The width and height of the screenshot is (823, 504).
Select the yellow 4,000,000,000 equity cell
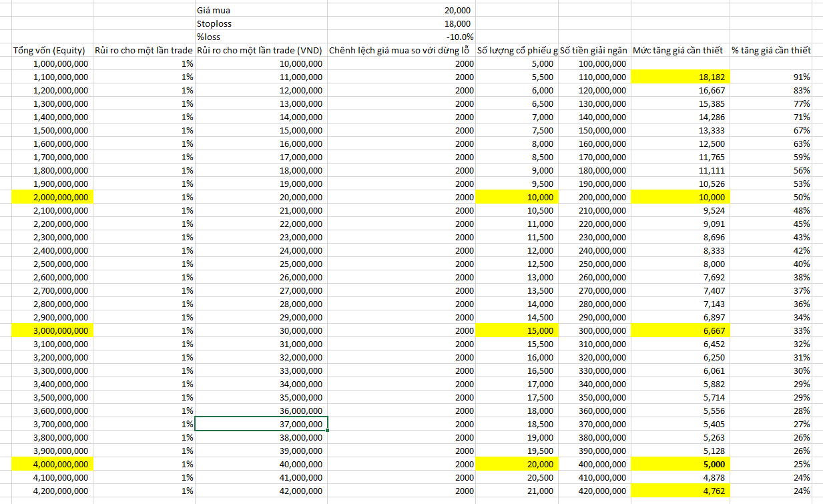pos(52,464)
